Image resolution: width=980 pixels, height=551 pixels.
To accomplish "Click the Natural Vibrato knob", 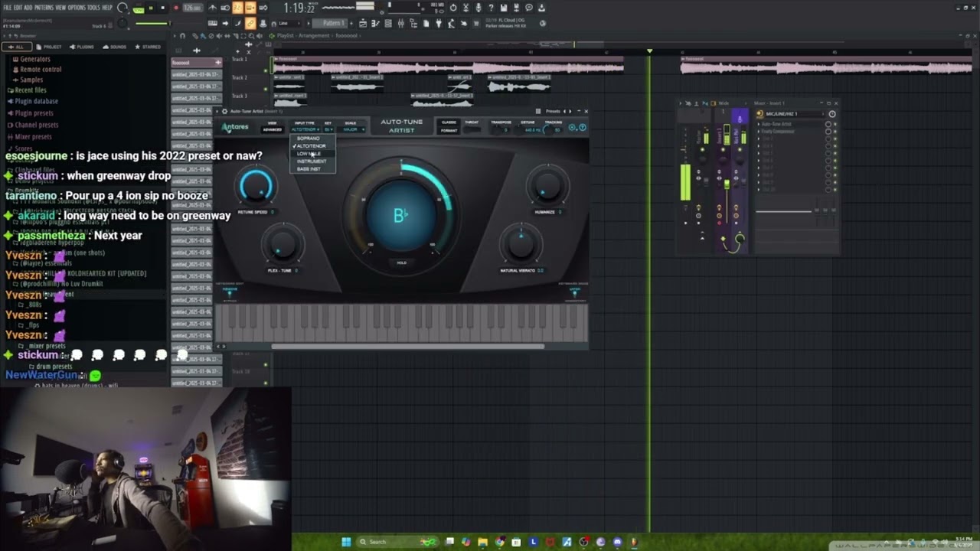I will pos(521,246).
